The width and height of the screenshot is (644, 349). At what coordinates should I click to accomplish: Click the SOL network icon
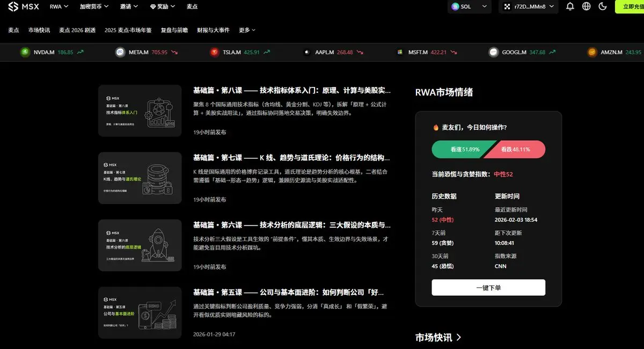point(456,6)
